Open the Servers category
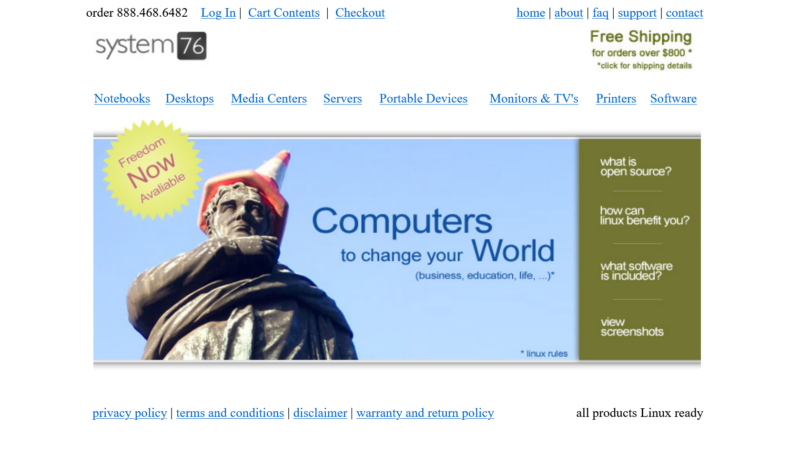810x456 pixels. coord(342,99)
